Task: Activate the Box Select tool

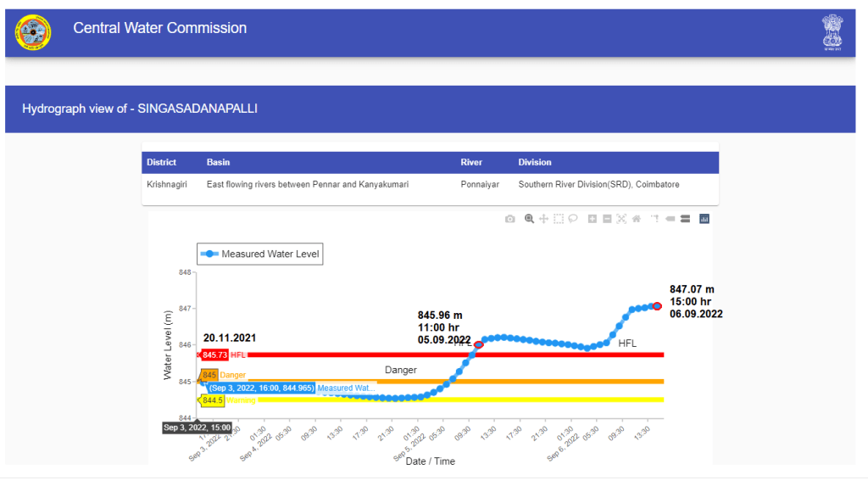Action: point(559,219)
